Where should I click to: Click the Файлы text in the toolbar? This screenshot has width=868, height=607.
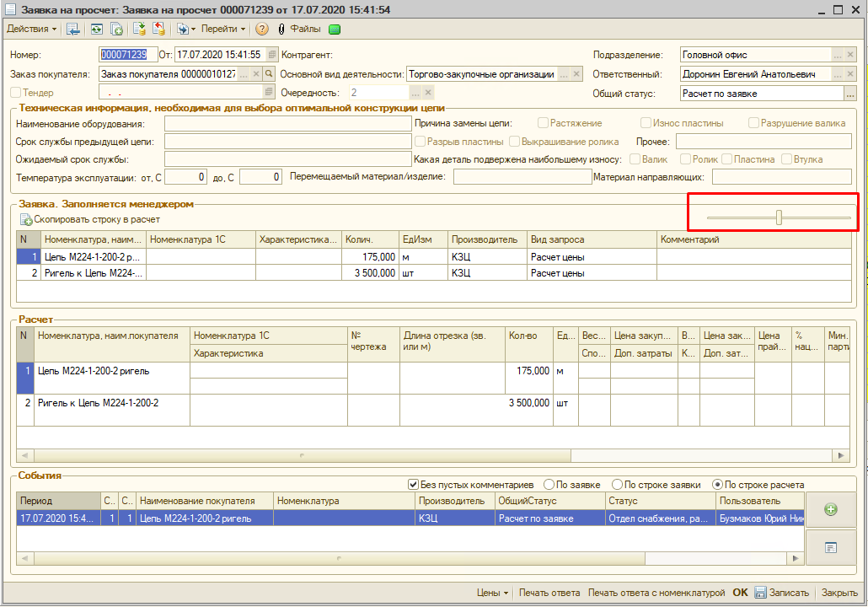[306, 29]
